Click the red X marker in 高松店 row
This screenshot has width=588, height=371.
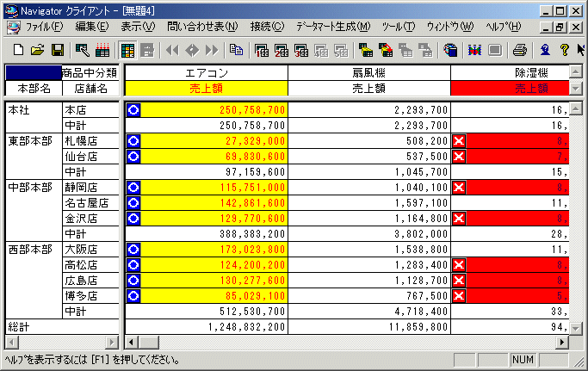coord(459,265)
